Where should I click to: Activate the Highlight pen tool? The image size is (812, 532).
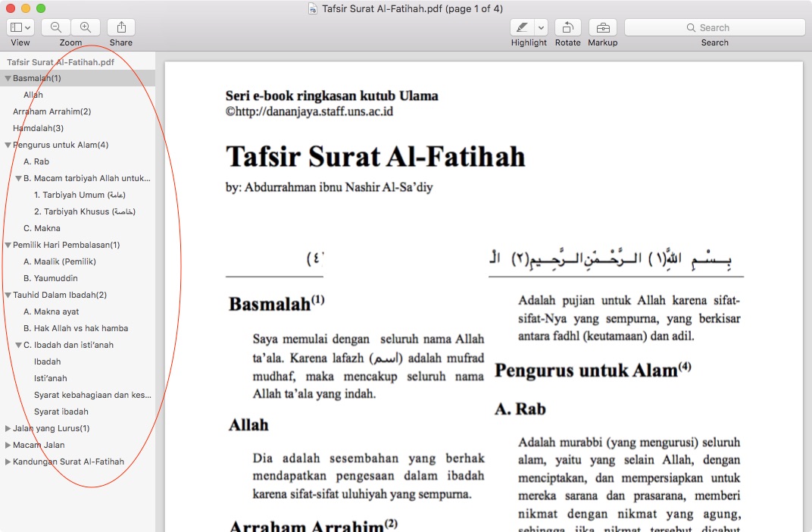coord(522,27)
